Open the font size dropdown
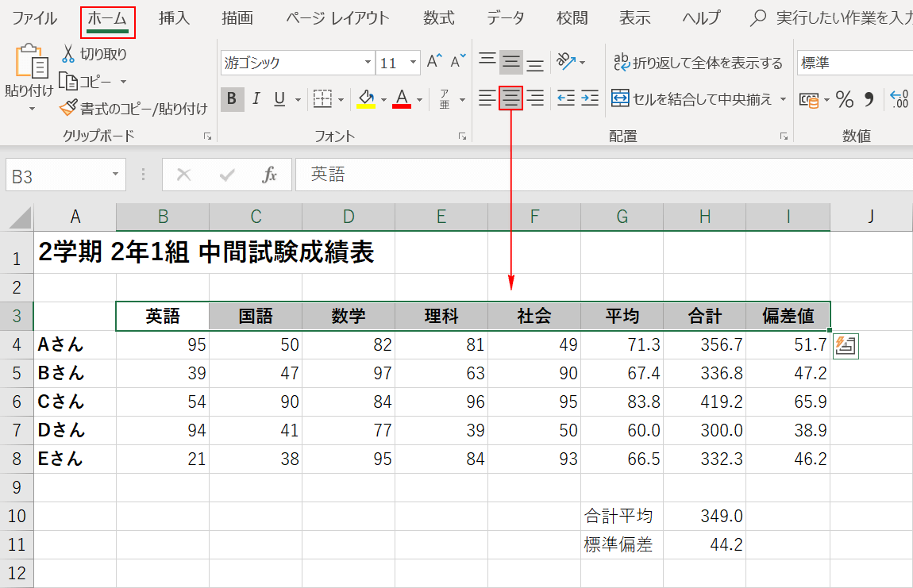The height and width of the screenshot is (588, 913). click(x=411, y=61)
